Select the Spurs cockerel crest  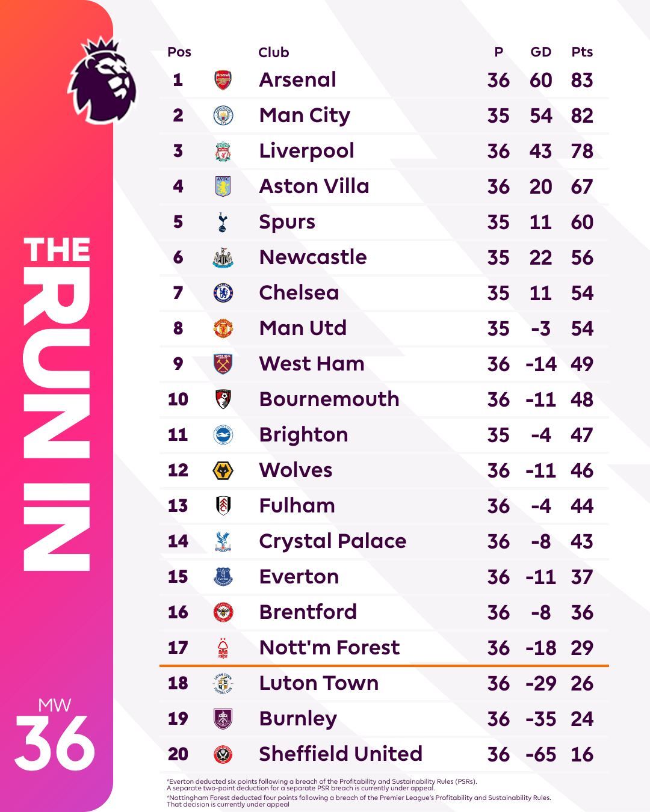coord(223,222)
